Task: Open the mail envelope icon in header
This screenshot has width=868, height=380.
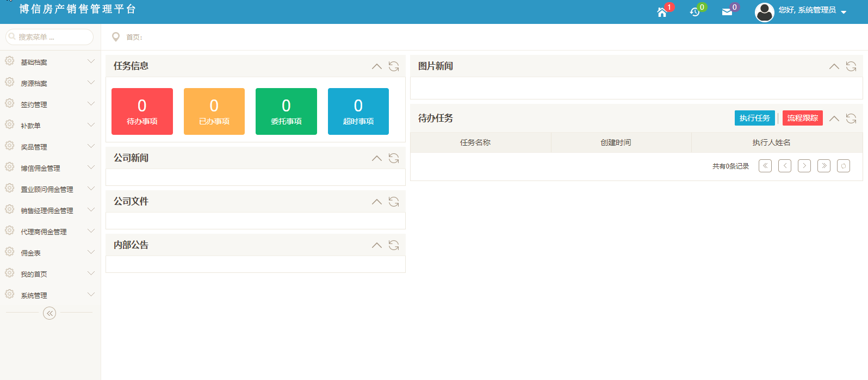Action: coord(727,12)
